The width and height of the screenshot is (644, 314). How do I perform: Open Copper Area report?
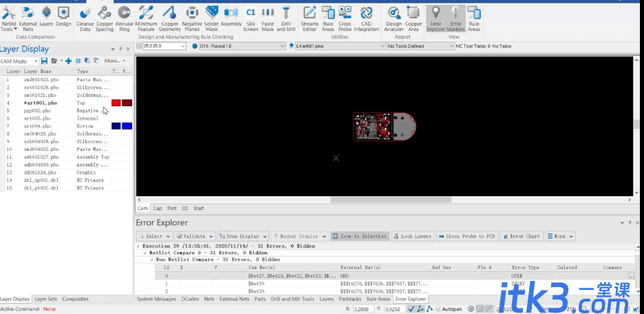(x=414, y=19)
